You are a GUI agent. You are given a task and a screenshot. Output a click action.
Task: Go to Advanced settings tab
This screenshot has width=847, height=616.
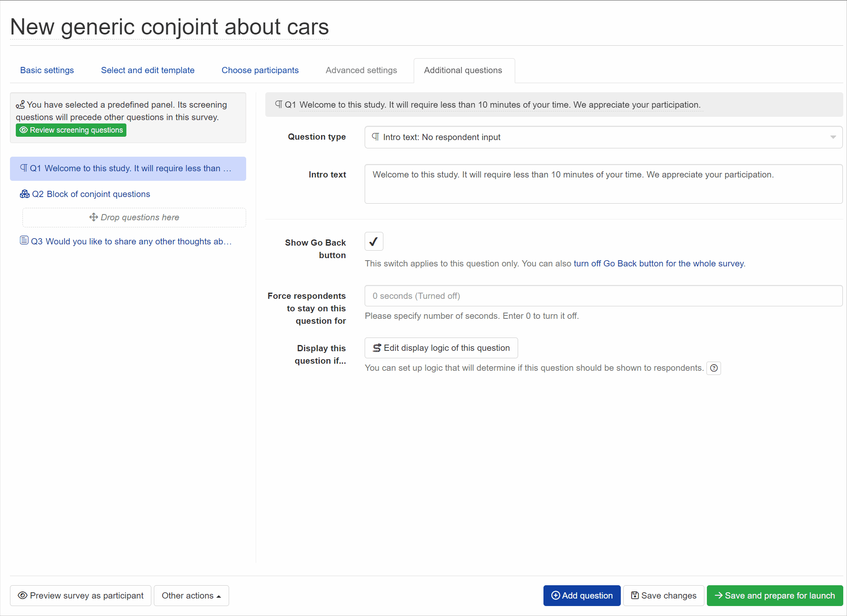(x=361, y=70)
